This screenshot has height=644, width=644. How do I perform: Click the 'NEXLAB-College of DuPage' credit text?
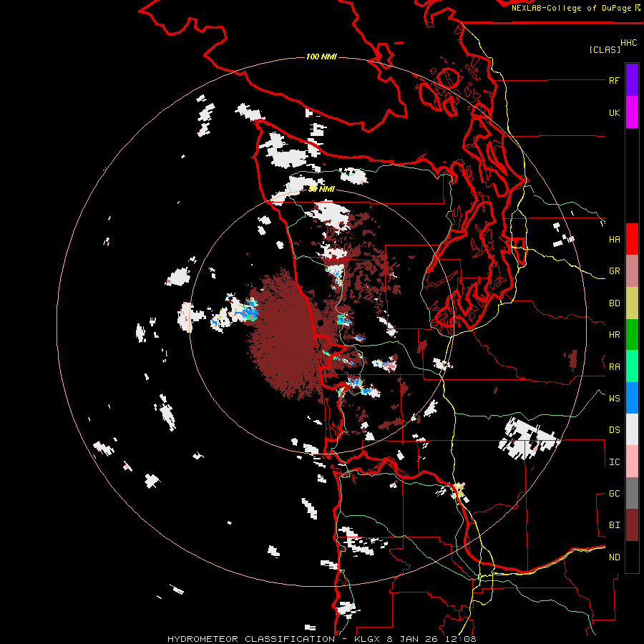click(572, 8)
